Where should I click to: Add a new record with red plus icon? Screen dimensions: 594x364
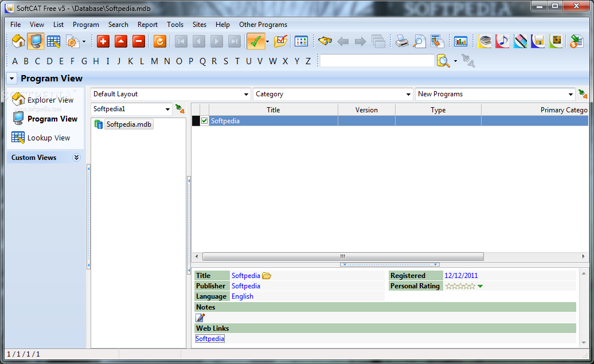click(x=103, y=41)
